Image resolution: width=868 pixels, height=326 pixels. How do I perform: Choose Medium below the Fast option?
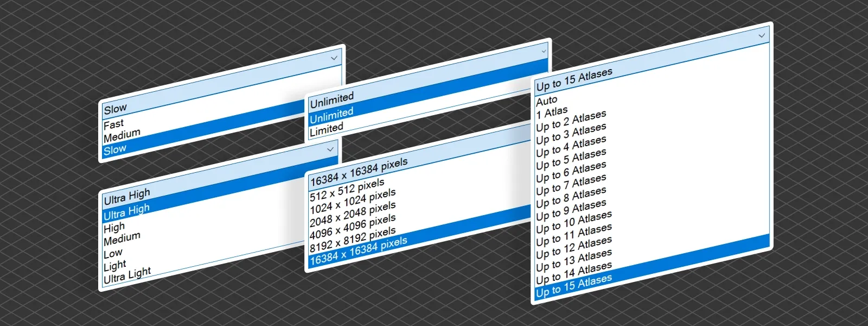pyautogui.click(x=122, y=135)
